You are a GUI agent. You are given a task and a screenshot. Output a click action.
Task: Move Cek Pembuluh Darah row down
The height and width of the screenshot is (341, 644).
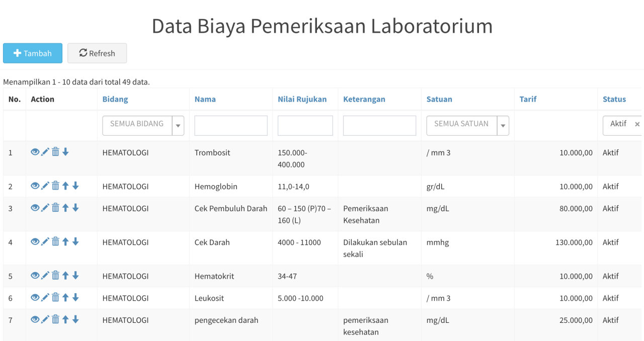click(75, 207)
